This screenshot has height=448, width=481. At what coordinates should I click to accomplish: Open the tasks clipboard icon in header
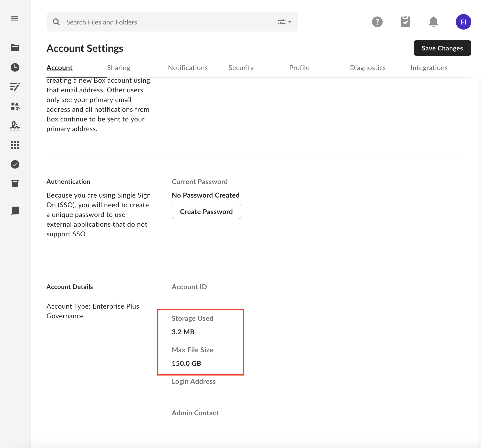(x=405, y=22)
